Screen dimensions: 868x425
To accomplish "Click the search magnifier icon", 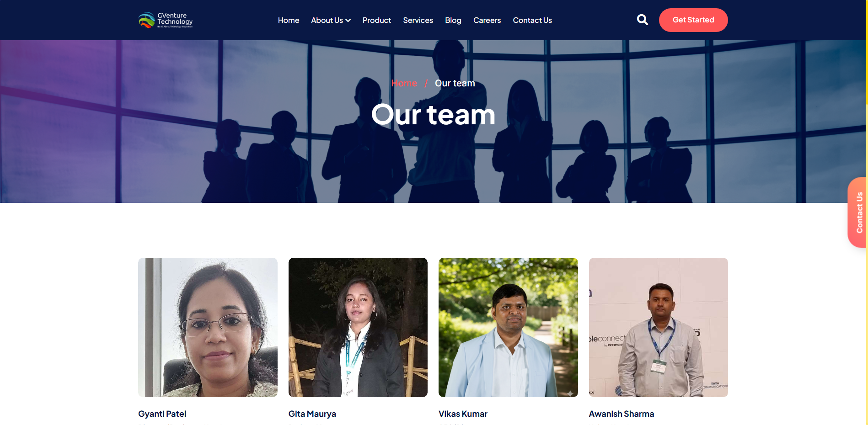I will (x=642, y=20).
